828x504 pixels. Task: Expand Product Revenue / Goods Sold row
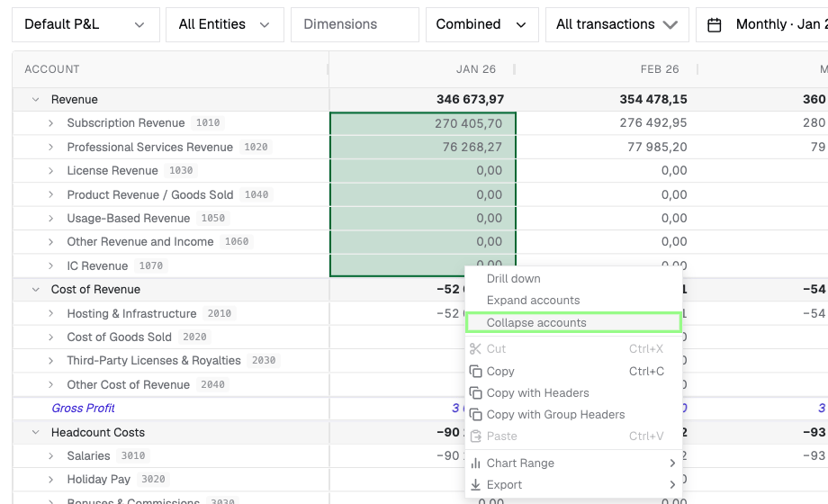pos(50,194)
